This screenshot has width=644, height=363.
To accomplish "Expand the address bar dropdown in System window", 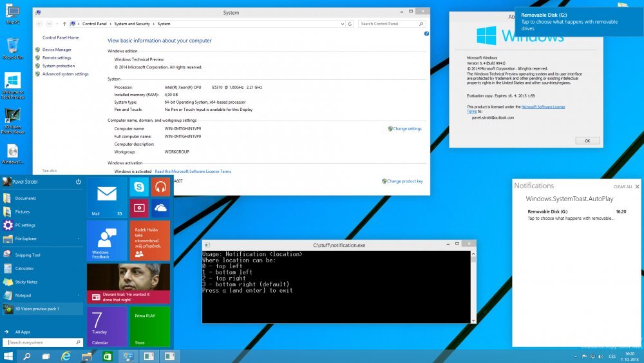I will [x=342, y=24].
